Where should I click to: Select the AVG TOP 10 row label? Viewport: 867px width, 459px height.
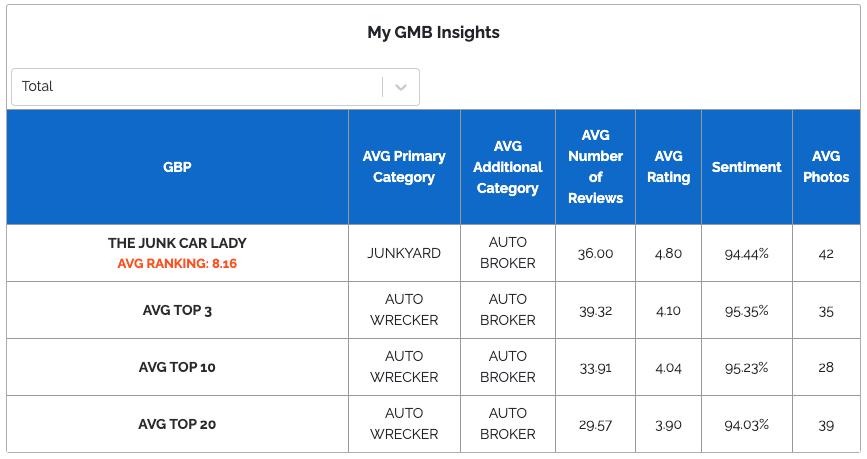[177, 368]
